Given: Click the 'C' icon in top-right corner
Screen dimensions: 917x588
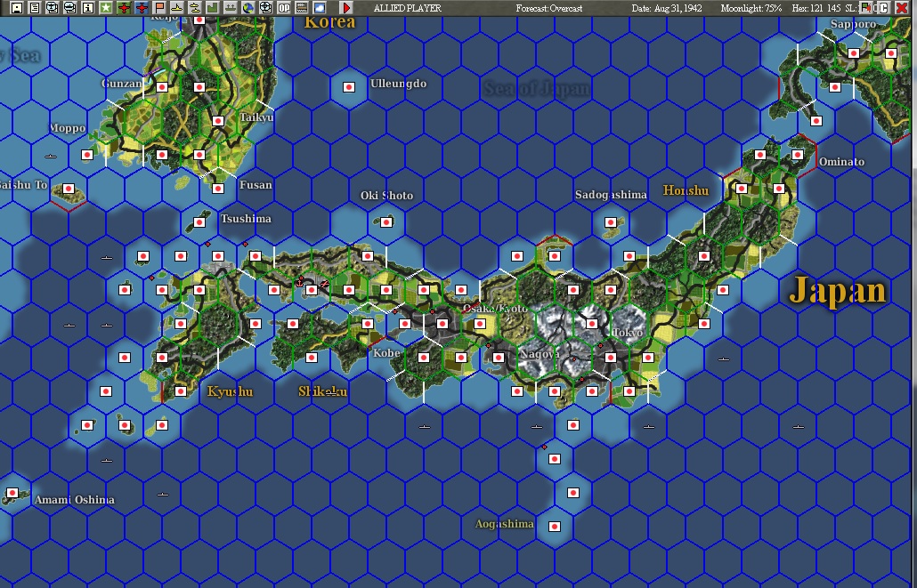Looking at the screenshot, I should pyautogui.click(x=884, y=8).
